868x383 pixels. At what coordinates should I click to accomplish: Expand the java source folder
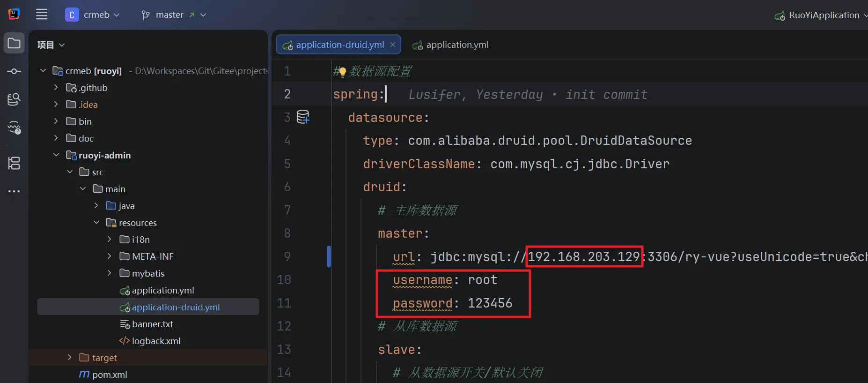pos(96,205)
